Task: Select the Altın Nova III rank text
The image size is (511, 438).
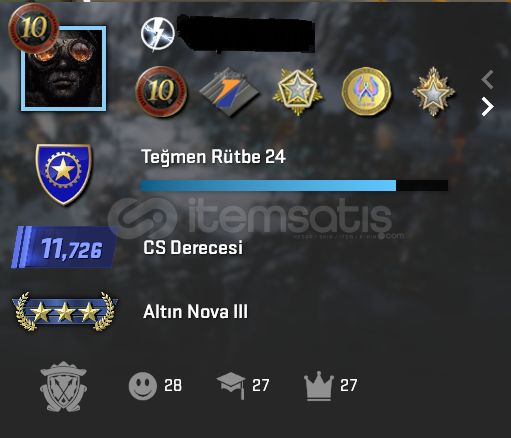Action: coord(196,312)
